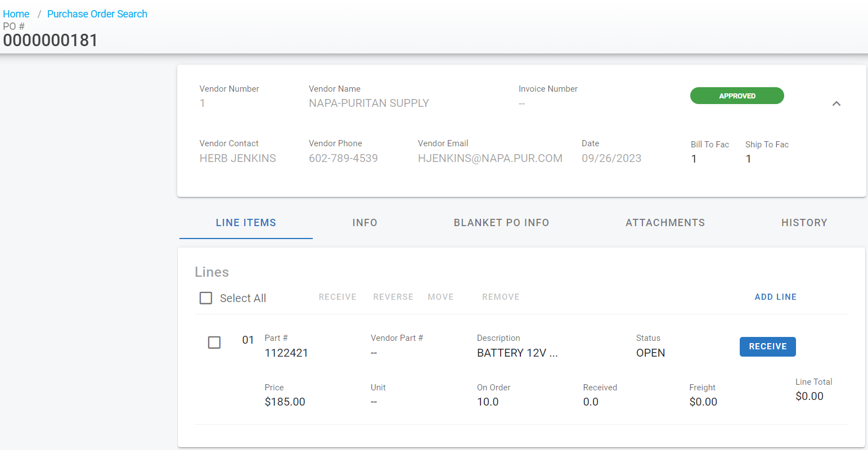The height and width of the screenshot is (450, 868).
Task: Click the REMOVE action in Lines toolbar
Action: (x=501, y=297)
